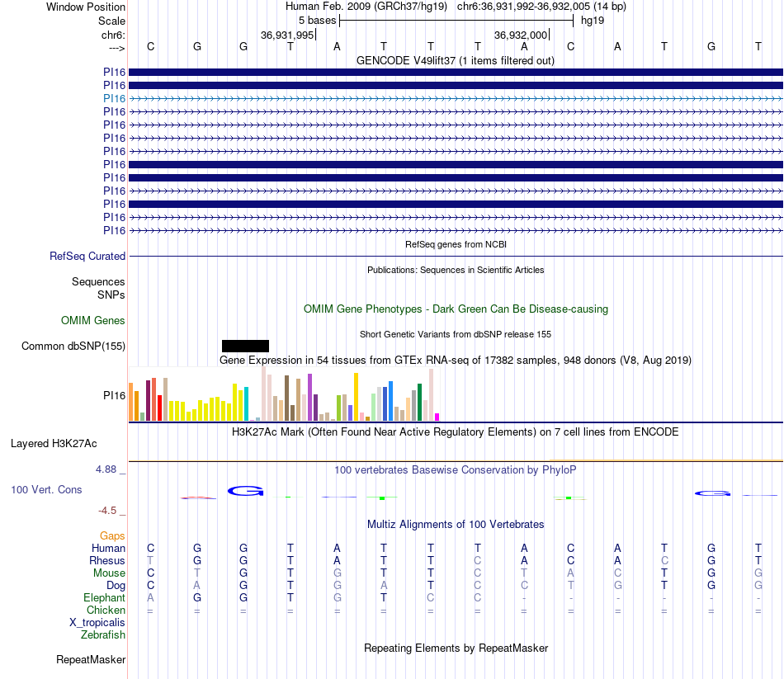This screenshot has height=679, width=784.
Task: Click the GENCODE V49lift37 track title
Action: point(456,60)
